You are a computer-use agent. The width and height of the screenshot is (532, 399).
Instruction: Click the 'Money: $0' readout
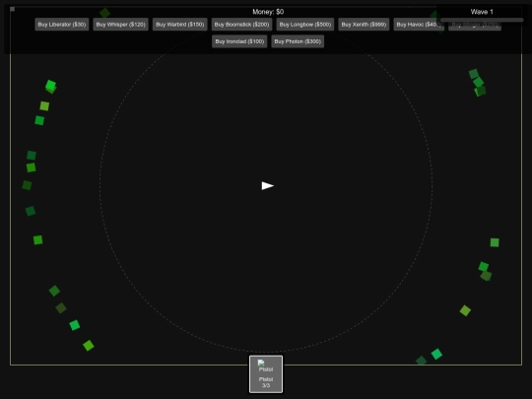(x=268, y=12)
